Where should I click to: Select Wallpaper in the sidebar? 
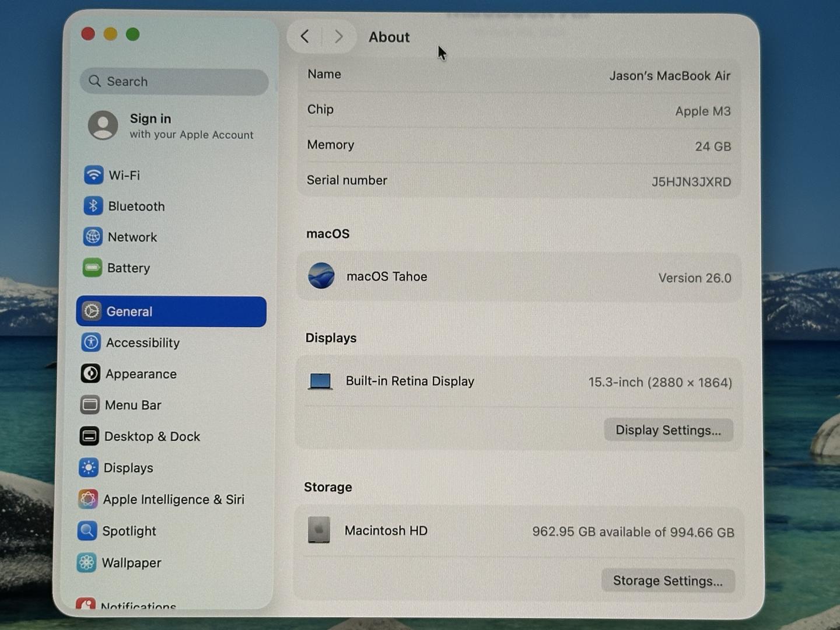click(x=131, y=563)
